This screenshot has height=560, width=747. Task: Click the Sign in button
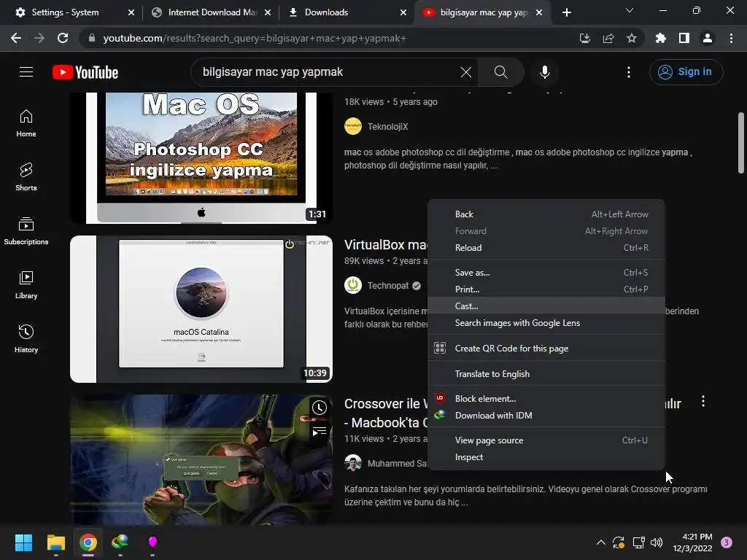click(686, 72)
